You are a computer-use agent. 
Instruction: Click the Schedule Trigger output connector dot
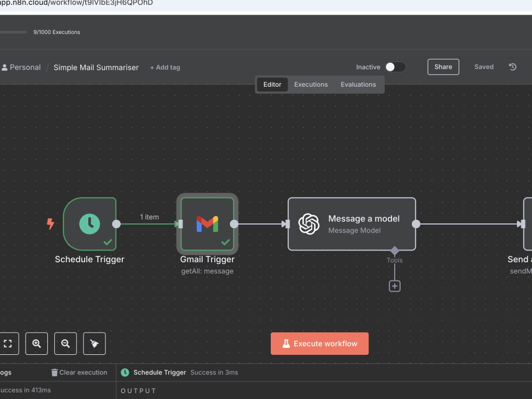(117, 224)
